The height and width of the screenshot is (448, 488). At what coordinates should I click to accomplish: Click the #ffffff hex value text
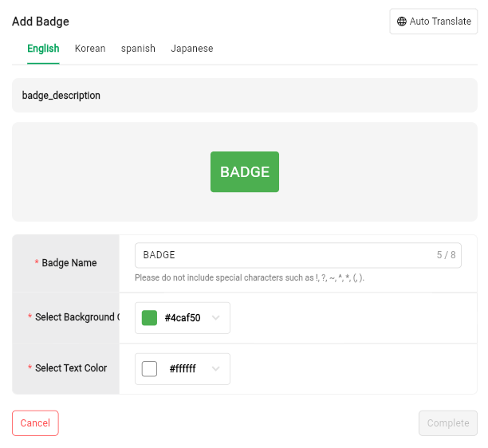(183, 369)
